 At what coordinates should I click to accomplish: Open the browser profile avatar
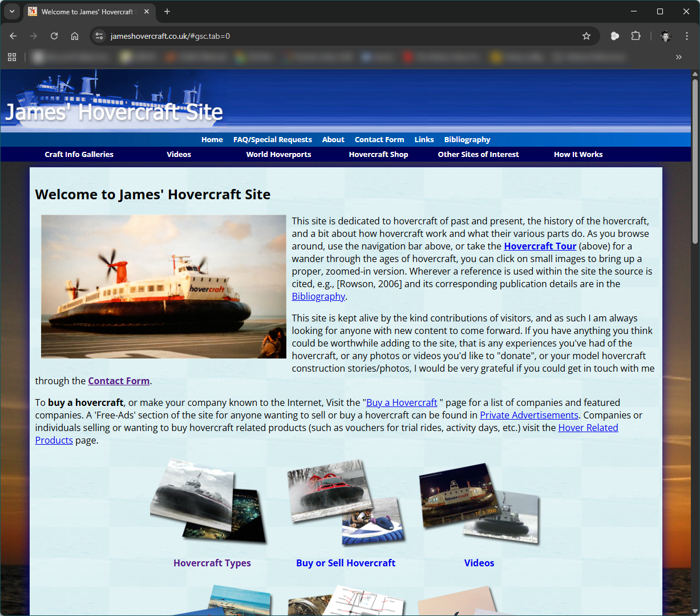click(666, 36)
